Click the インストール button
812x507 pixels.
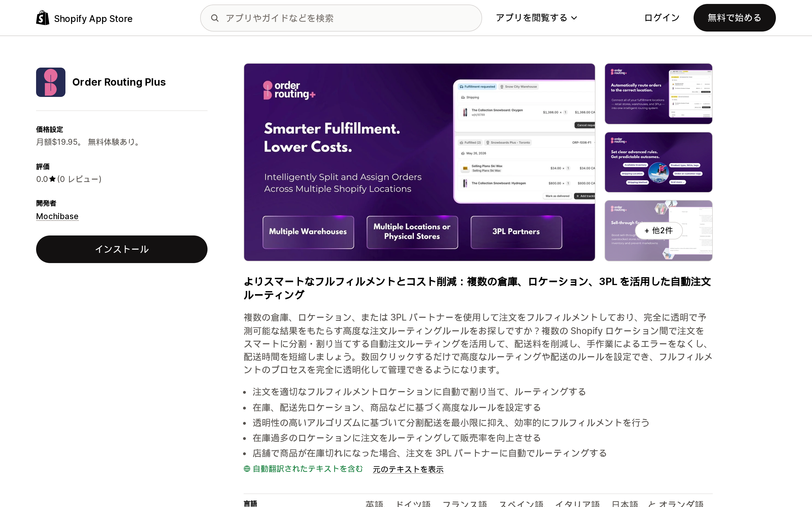pos(122,249)
